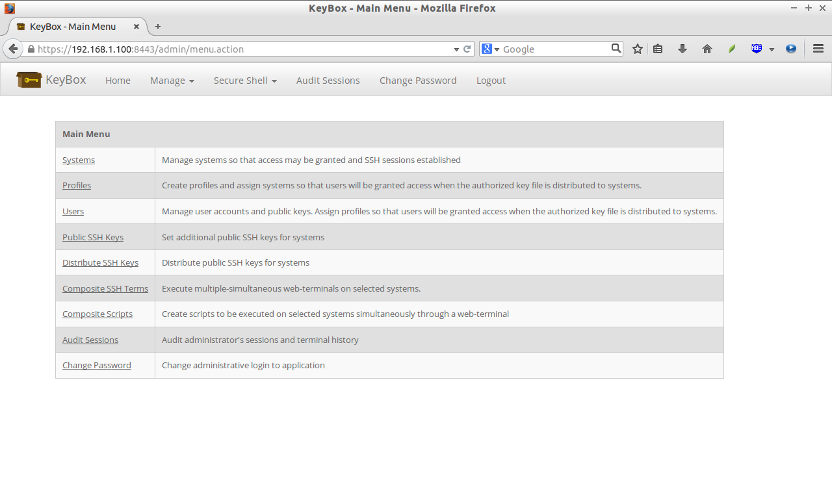Open the Composite Scripts link
This screenshot has width=832, height=504.
[97, 314]
